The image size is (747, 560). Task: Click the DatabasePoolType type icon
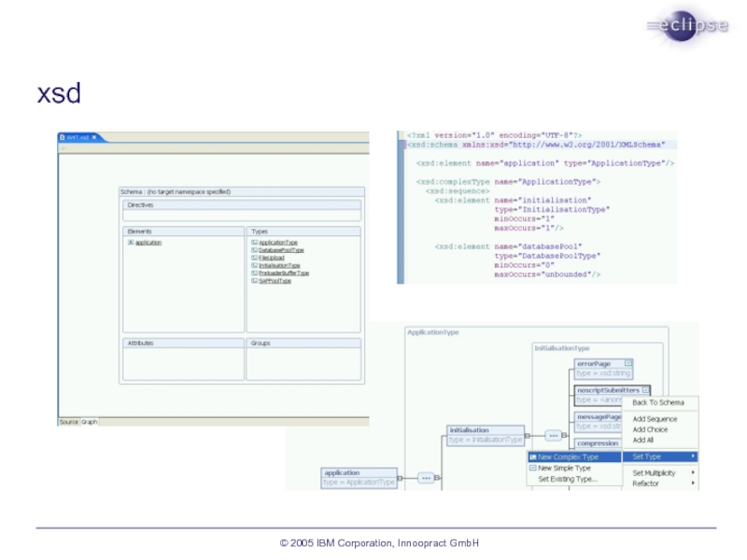(x=254, y=250)
